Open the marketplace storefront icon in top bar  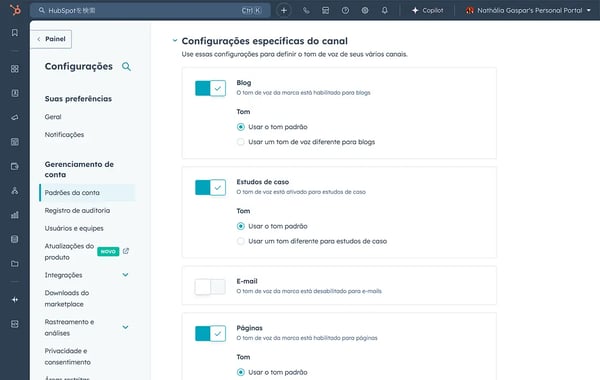coord(326,11)
